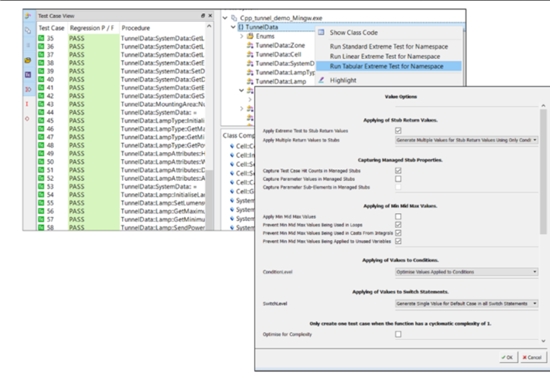550x378 pixels.
Task: Open the SwitchLevel dropdown
Action: (467, 303)
